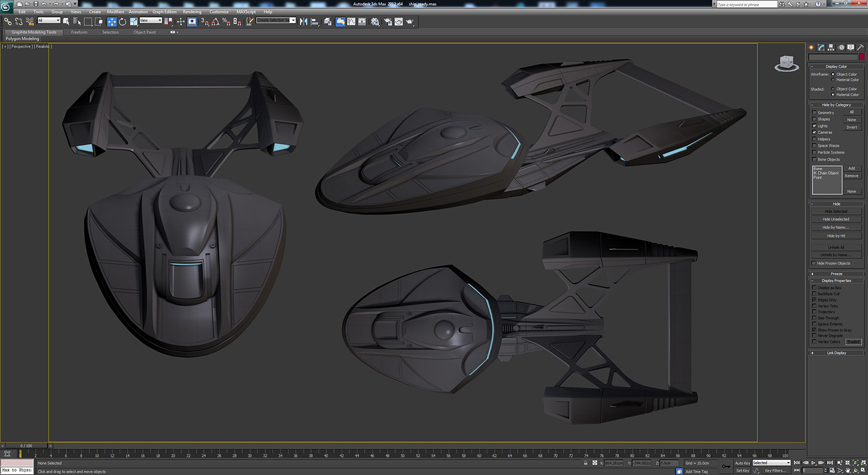This screenshot has height=475, width=868.
Task: Open the Material Editor icon
Action: click(374, 20)
